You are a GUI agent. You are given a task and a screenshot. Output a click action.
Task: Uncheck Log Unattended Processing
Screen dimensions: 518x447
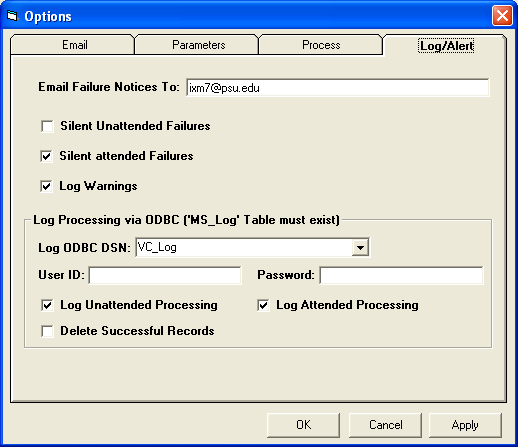(47, 305)
